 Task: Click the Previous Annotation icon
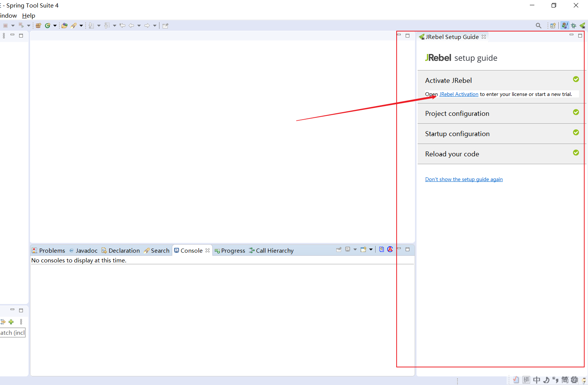107,25
